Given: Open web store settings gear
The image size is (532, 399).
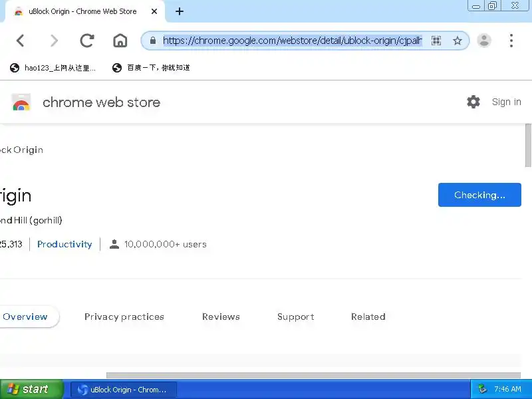Looking at the screenshot, I should click(473, 102).
